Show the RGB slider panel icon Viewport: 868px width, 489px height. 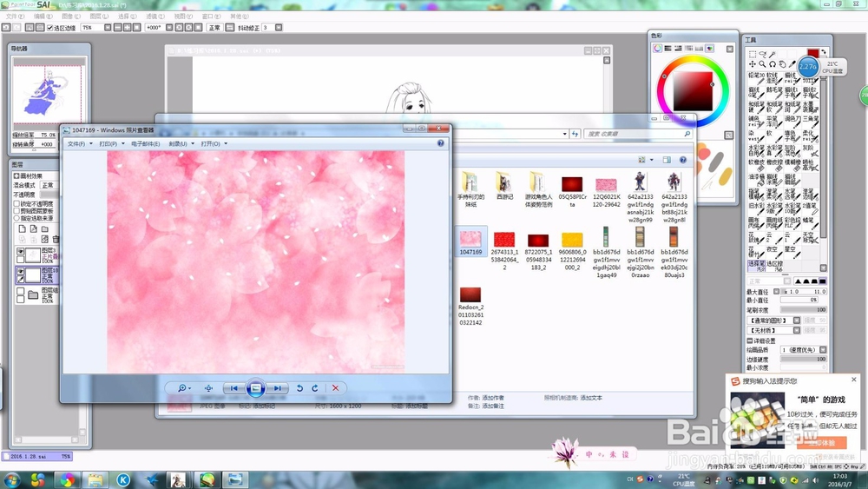coord(667,49)
